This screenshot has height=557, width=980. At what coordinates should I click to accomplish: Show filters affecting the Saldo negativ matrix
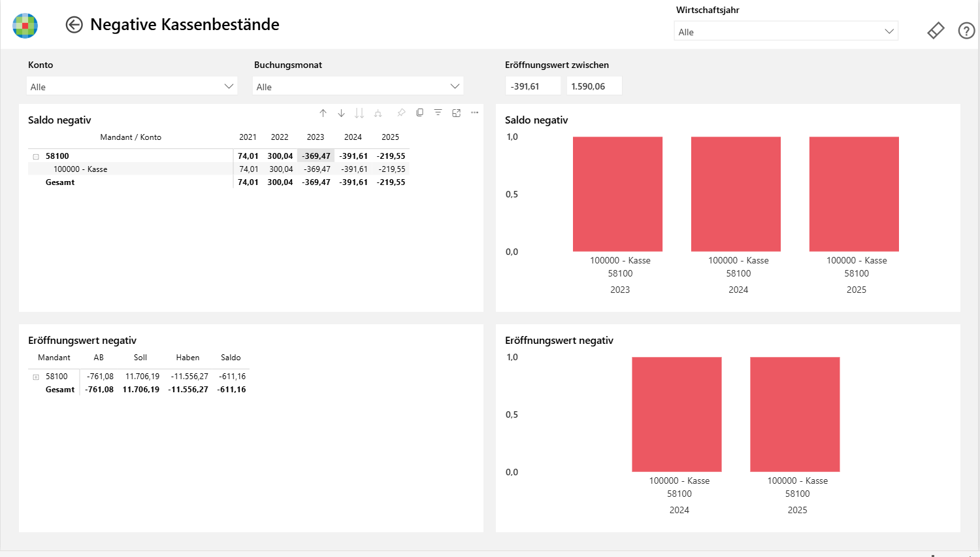click(438, 112)
